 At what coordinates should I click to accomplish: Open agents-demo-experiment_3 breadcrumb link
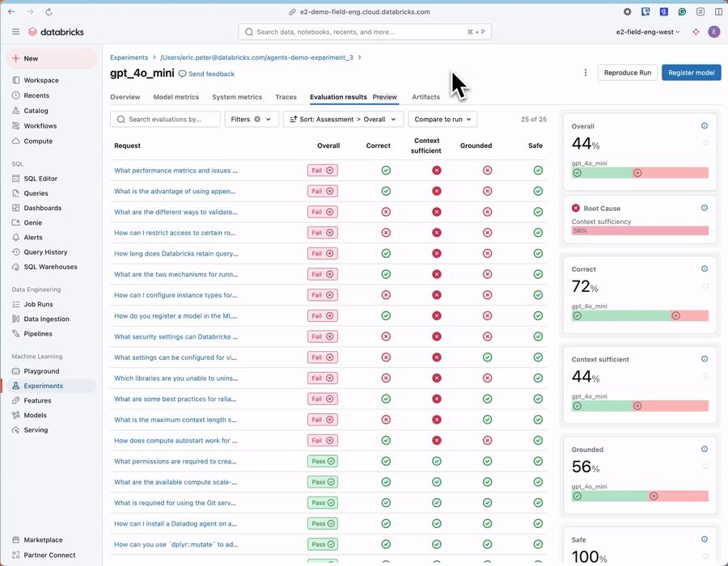[x=256, y=57]
